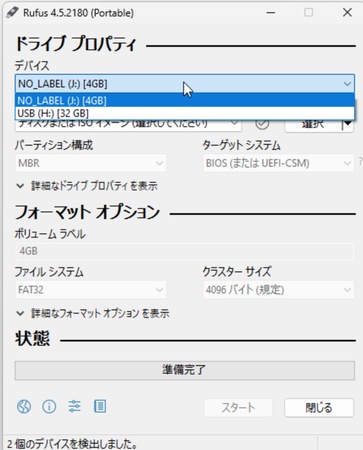Expand 詳細なドライブ プロパティを表示
This screenshot has height=450, width=363.
pyautogui.click(x=87, y=186)
